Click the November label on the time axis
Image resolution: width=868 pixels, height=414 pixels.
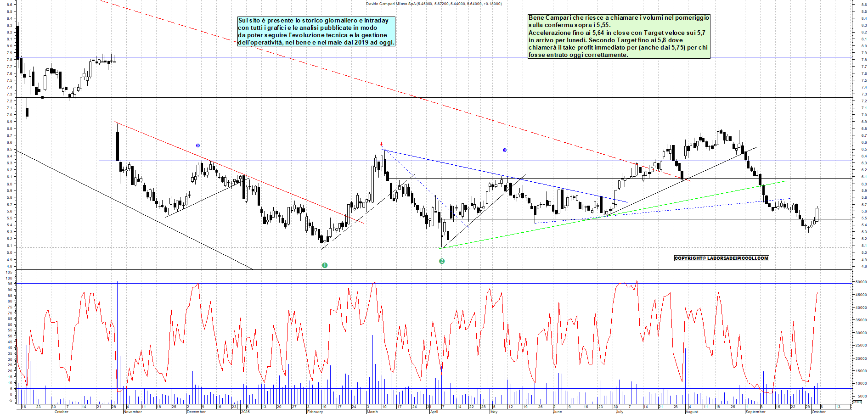click(x=133, y=412)
